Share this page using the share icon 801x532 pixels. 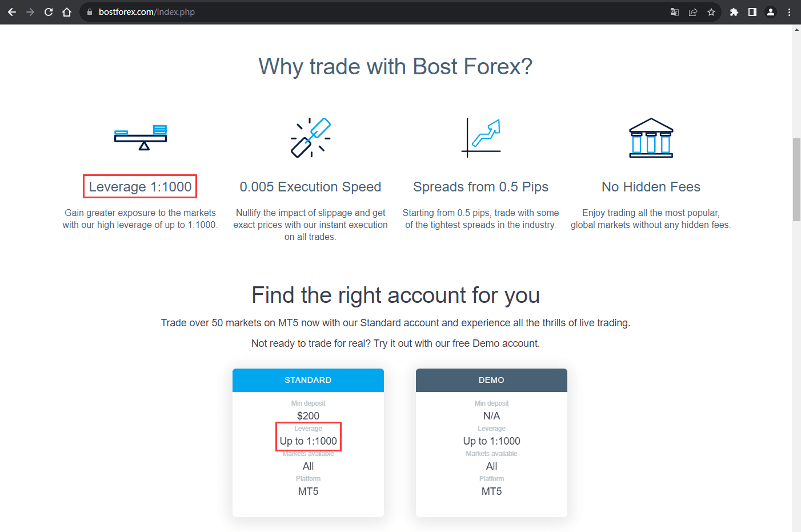tap(693, 12)
